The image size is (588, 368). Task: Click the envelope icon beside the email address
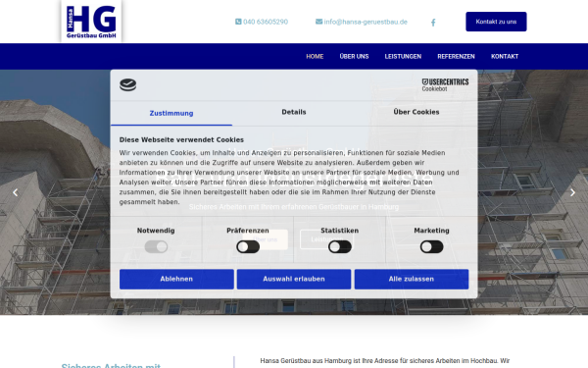[318, 22]
